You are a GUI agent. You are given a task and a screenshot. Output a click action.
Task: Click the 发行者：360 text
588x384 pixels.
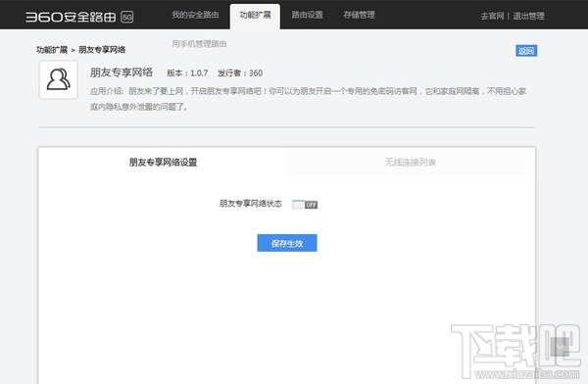(x=240, y=73)
